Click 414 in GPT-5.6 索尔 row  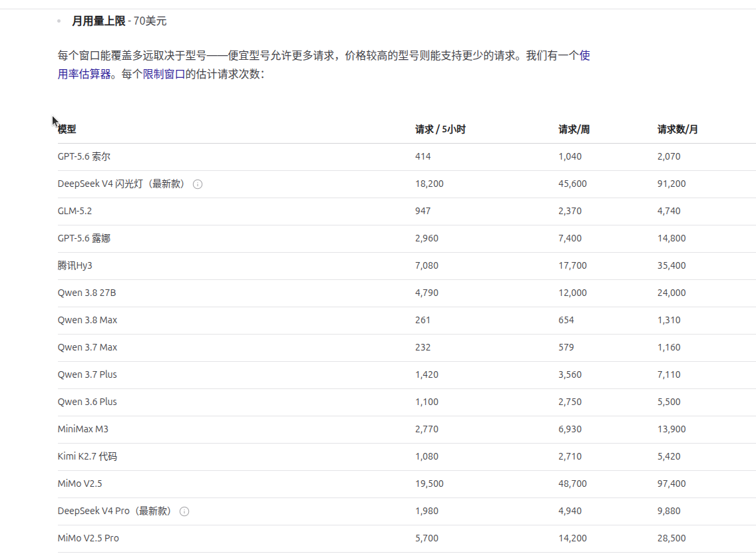point(423,156)
